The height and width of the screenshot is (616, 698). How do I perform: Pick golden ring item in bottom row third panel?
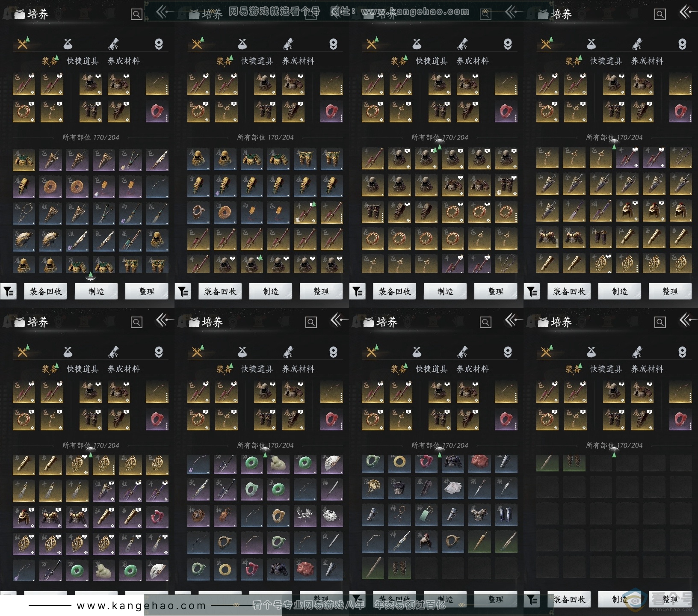click(399, 463)
